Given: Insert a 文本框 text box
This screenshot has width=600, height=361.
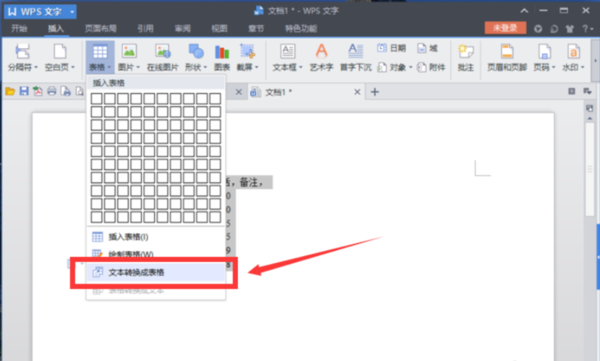Looking at the screenshot, I should pos(287,57).
